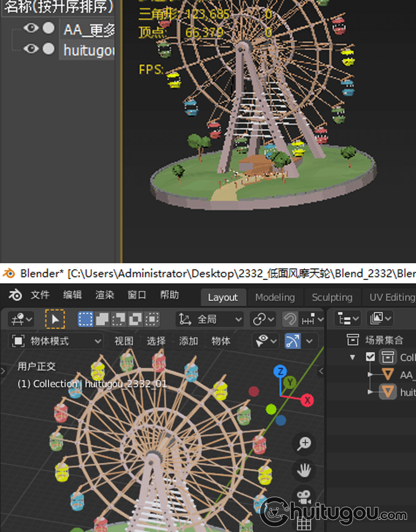Screen dimensions: 416x532
Task: Open the 全局 transform orientation dropdown
Action: tap(210, 319)
